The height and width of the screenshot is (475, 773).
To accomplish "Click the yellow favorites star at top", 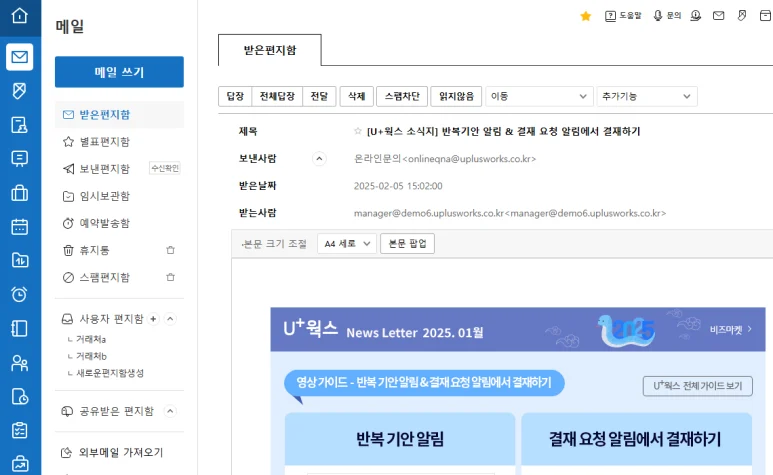I will (x=586, y=16).
